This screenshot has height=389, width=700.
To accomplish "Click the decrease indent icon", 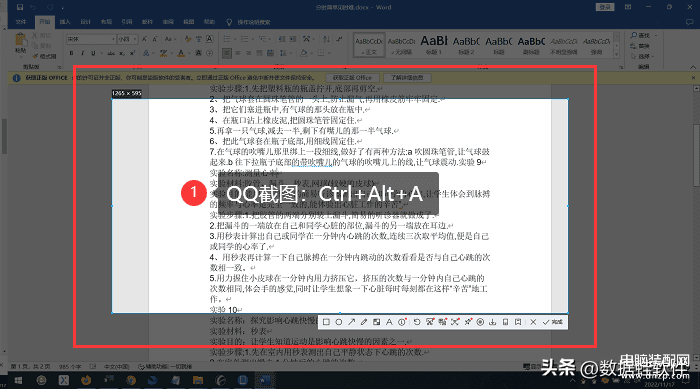I will (282, 39).
